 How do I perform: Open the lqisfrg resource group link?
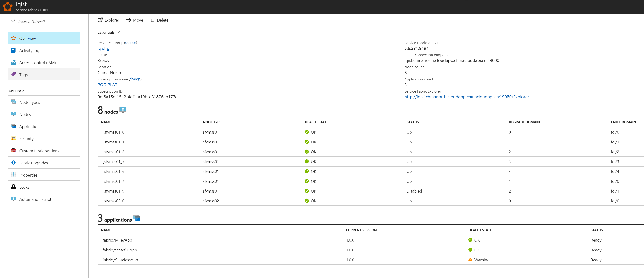point(103,49)
